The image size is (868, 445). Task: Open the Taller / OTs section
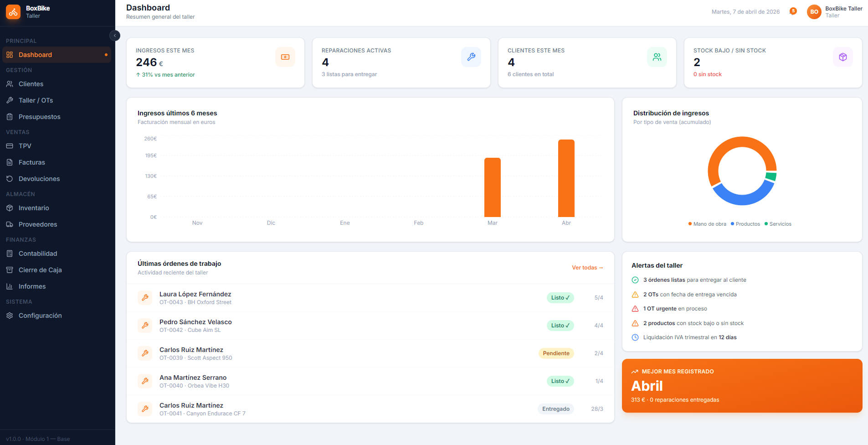coord(36,100)
